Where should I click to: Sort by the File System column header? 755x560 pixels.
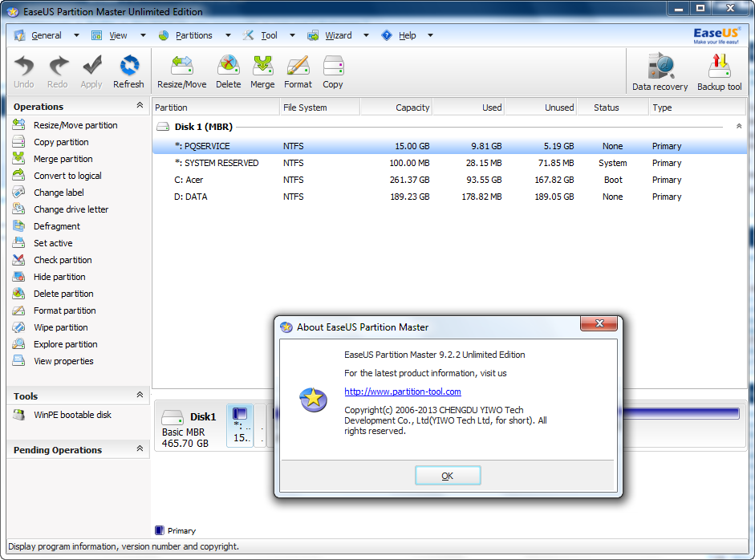click(319, 108)
